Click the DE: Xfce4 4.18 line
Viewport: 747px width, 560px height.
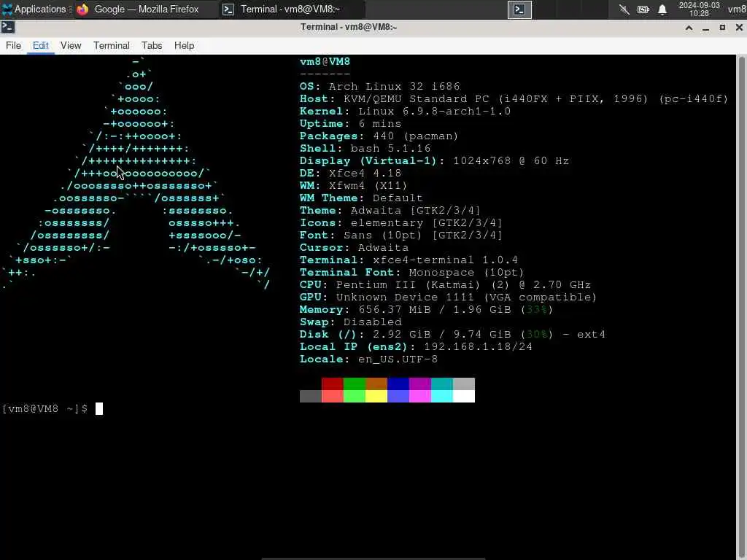point(351,173)
